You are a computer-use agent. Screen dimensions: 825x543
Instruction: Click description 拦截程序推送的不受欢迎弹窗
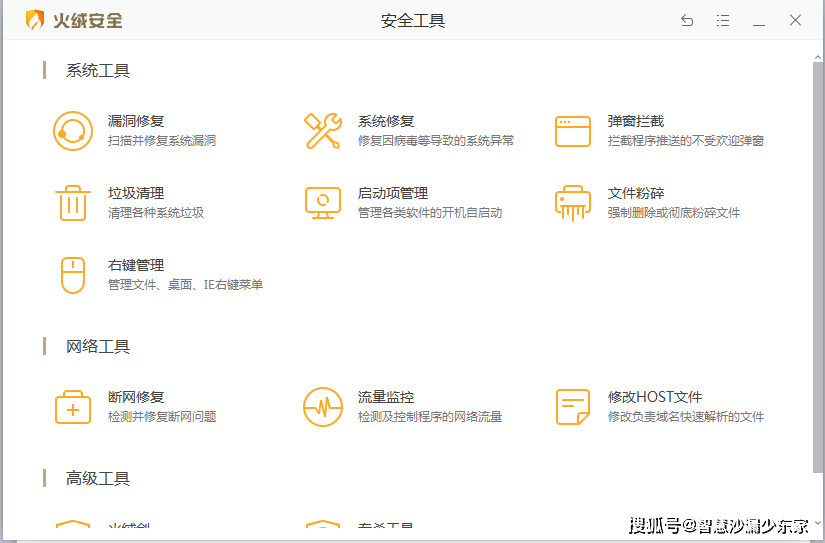[686, 140]
